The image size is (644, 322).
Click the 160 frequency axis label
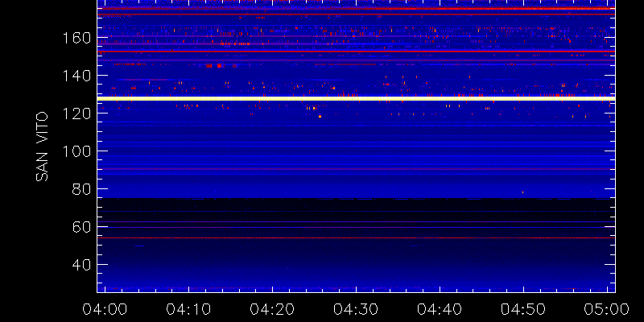76,38
